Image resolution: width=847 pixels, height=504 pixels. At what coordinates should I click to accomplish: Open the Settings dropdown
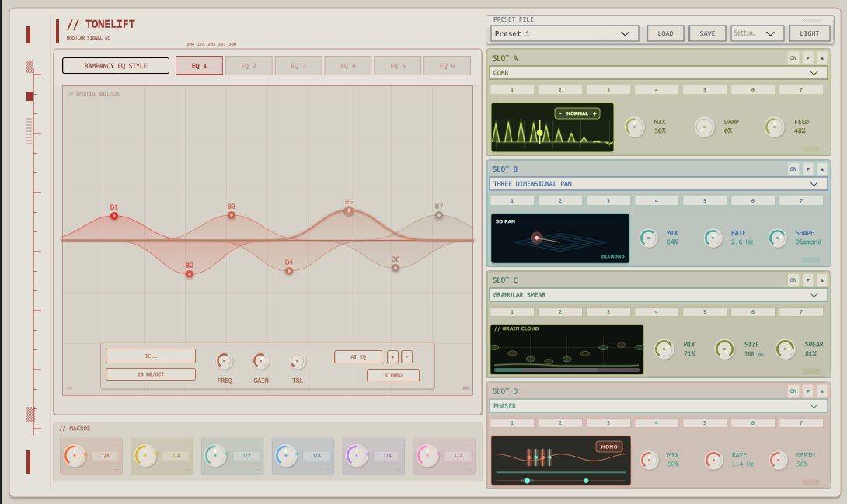[x=757, y=33]
